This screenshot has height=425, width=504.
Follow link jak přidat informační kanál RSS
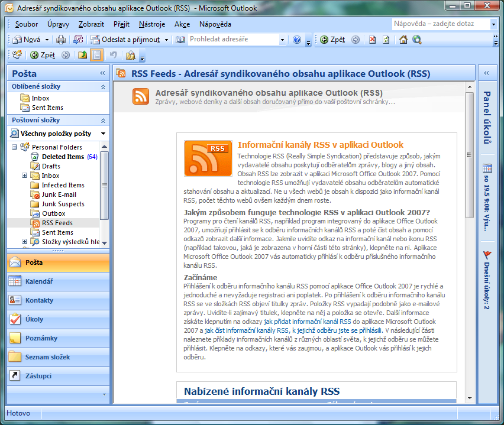point(307,322)
